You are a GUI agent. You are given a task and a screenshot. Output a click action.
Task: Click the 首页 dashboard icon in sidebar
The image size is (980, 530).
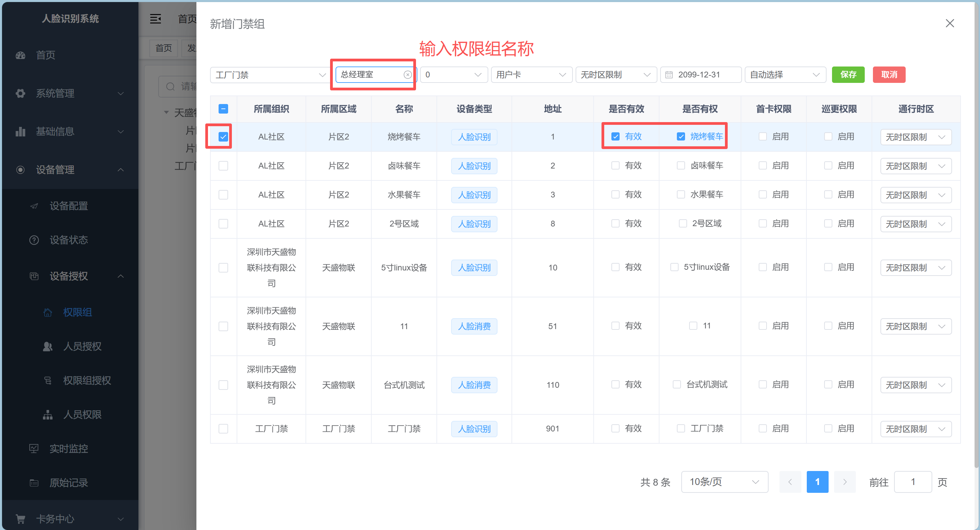point(20,55)
